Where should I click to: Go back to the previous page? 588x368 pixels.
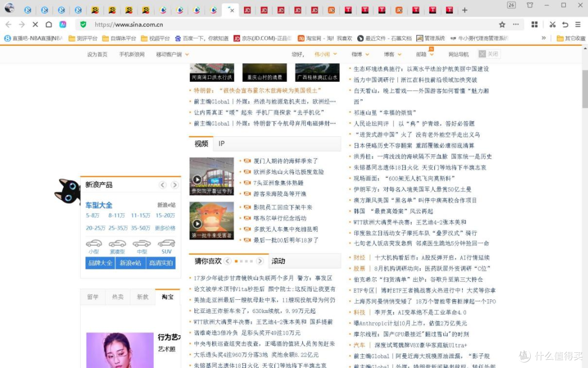pos(8,25)
